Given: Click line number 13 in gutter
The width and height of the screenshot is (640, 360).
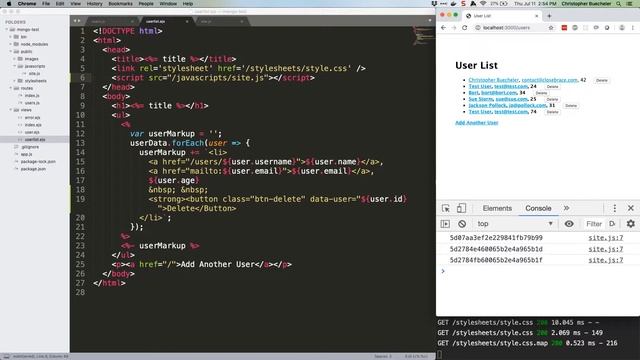Looking at the screenshot, I should [80, 143].
